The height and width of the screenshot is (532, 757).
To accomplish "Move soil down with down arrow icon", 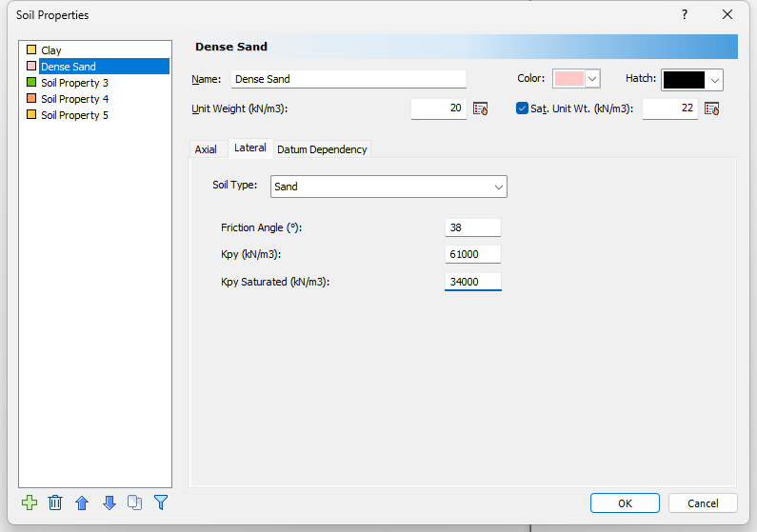I will pos(109,502).
